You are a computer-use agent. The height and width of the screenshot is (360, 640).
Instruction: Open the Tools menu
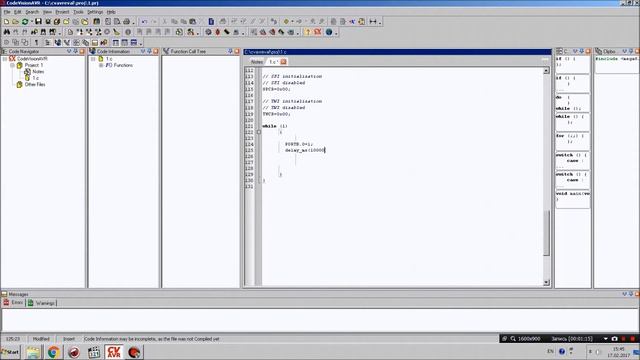click(78, 12)
